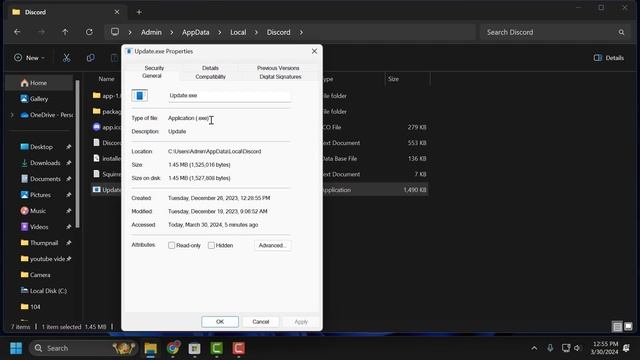This screenshot has width=640, height=360.
Task: Click the This PC monitor icon in address bar
Action: tap(115, 32)
